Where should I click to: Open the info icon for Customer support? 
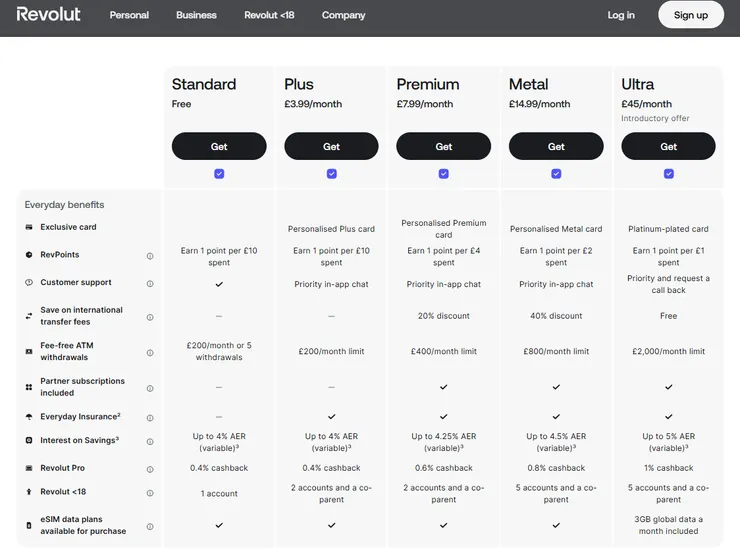tap(150, 284)
